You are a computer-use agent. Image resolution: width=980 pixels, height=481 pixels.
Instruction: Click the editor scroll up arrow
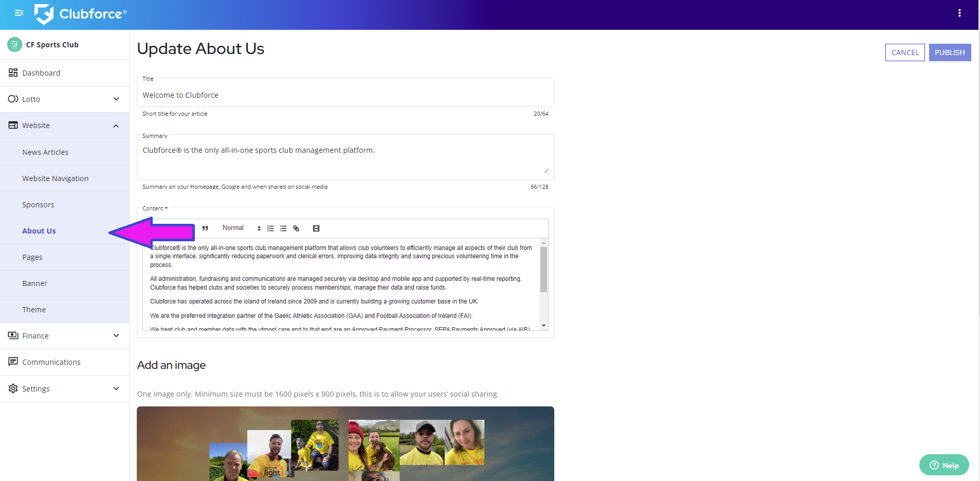543,243
